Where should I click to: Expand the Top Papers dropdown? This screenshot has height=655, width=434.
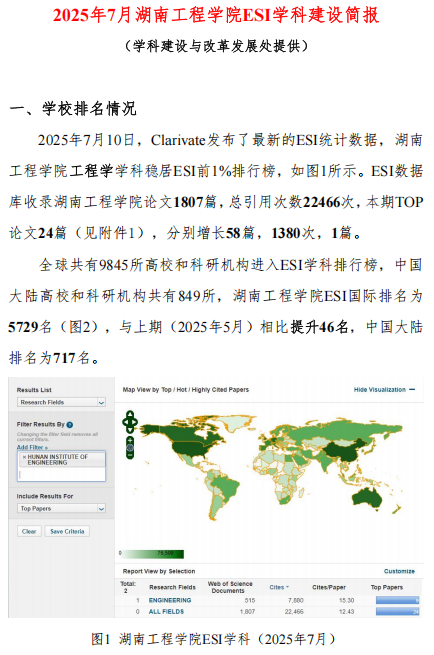[61, 508]
